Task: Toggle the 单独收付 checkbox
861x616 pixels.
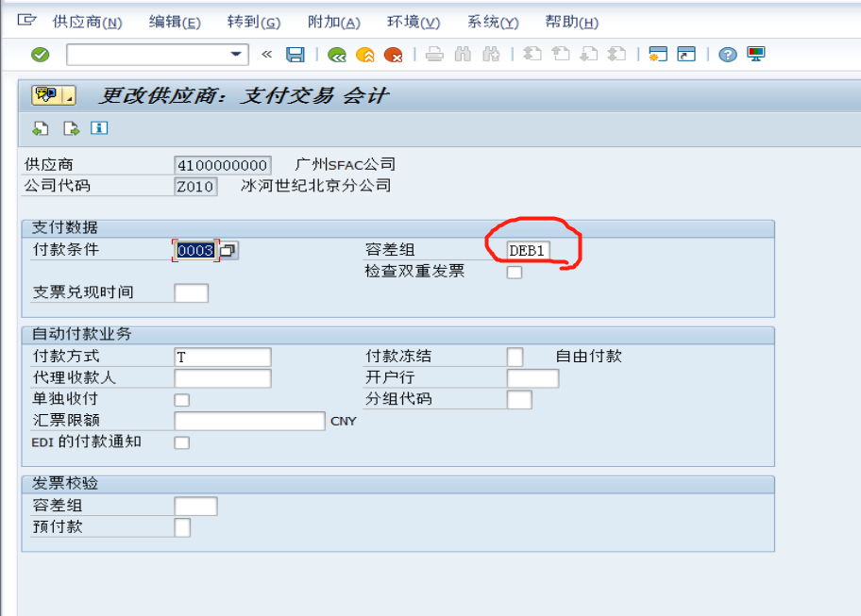Action: point(179,399)
